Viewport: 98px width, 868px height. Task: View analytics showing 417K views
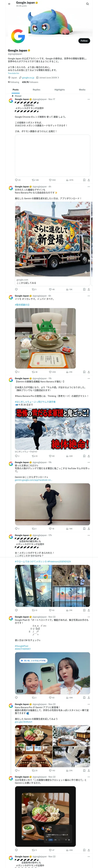point(70,180)
